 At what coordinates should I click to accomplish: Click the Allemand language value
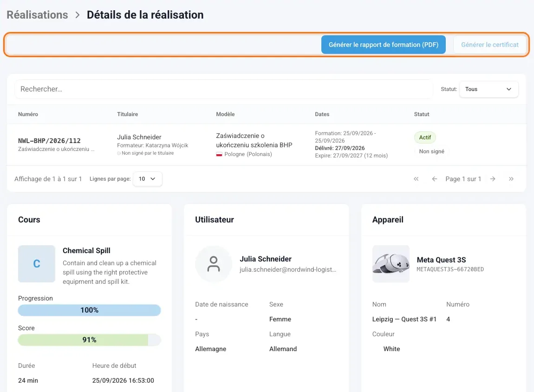pyautogui.click(x=283, y=349)
